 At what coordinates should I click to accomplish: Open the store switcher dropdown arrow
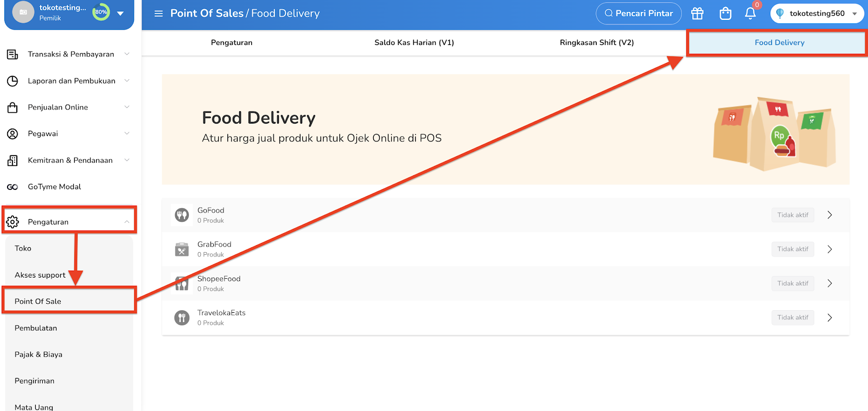coord(120,13)
